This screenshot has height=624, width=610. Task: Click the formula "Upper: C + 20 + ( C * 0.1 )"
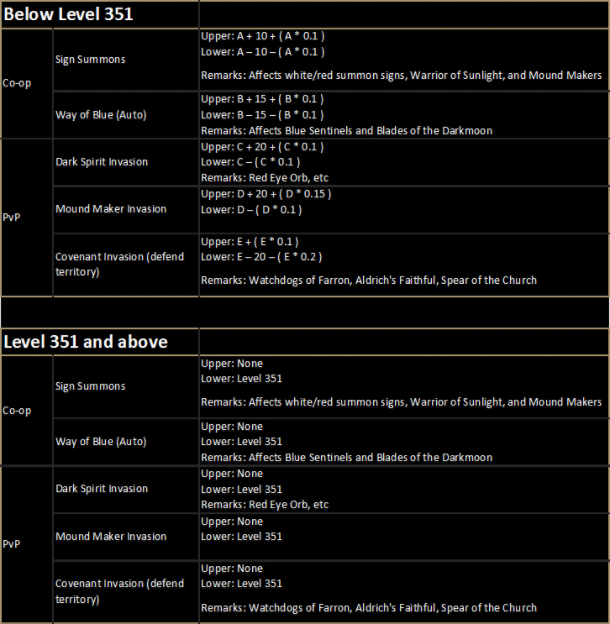pyautogui.click(x=262, y=147)
